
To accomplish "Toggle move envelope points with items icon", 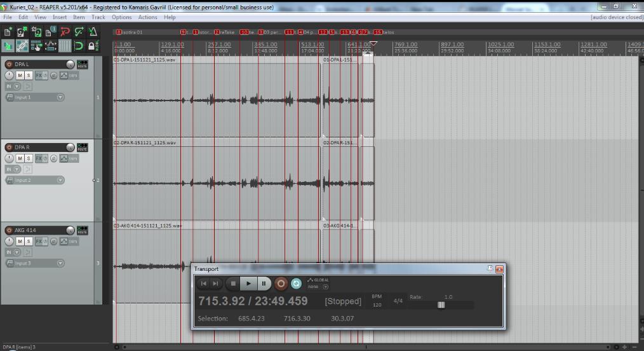I will click(51, 46).
